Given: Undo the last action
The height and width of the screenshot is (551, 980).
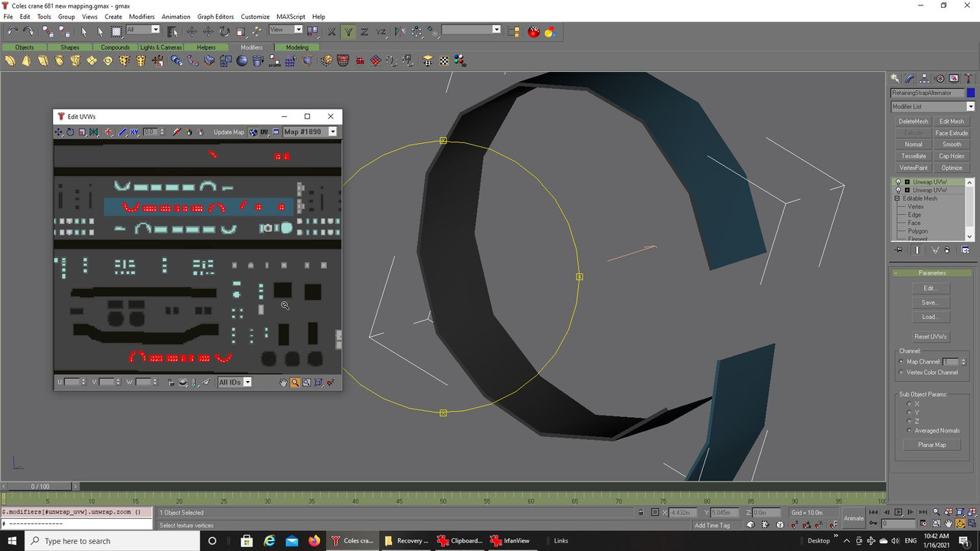Looking at the screenshot, I should pos(12,31).
